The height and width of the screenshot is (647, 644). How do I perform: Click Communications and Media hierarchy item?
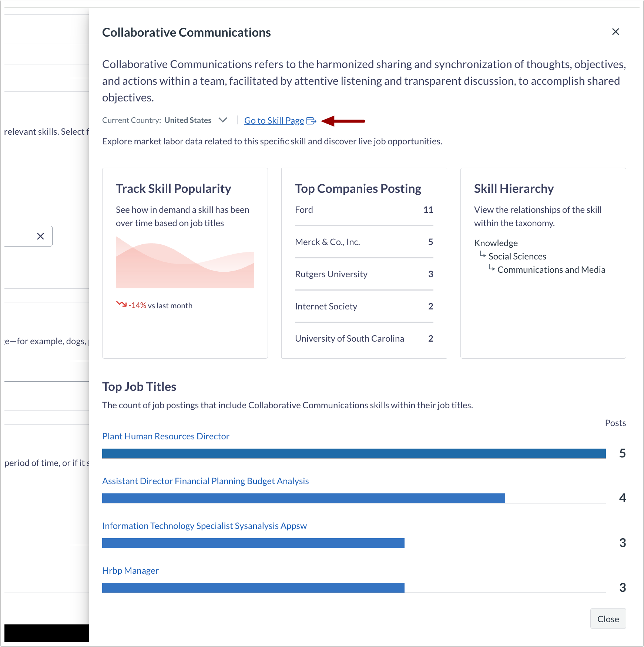pos(551,270)
